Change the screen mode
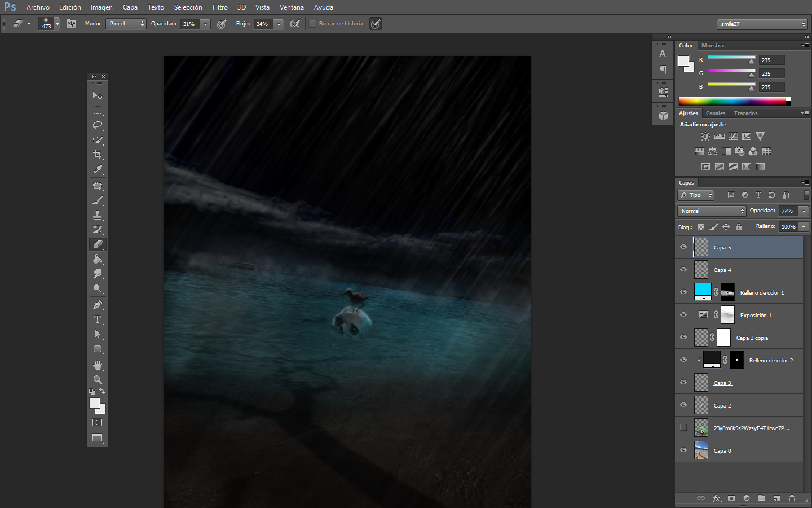Image resolution: width=812 pixels, height=508 pixels. [x=98, y=439]
